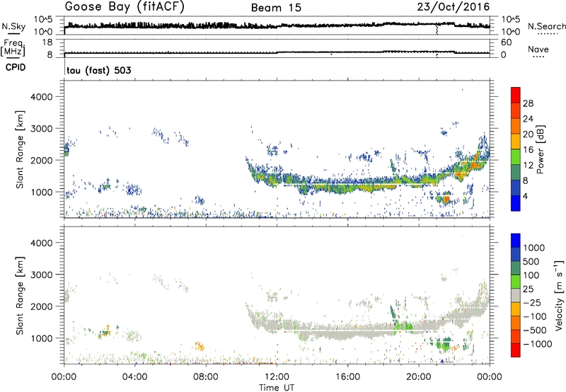Viewport: 566px width, 392px height.
Task: Click the "−100" tick on the Velocity color bar
Action: click(535, 316)
